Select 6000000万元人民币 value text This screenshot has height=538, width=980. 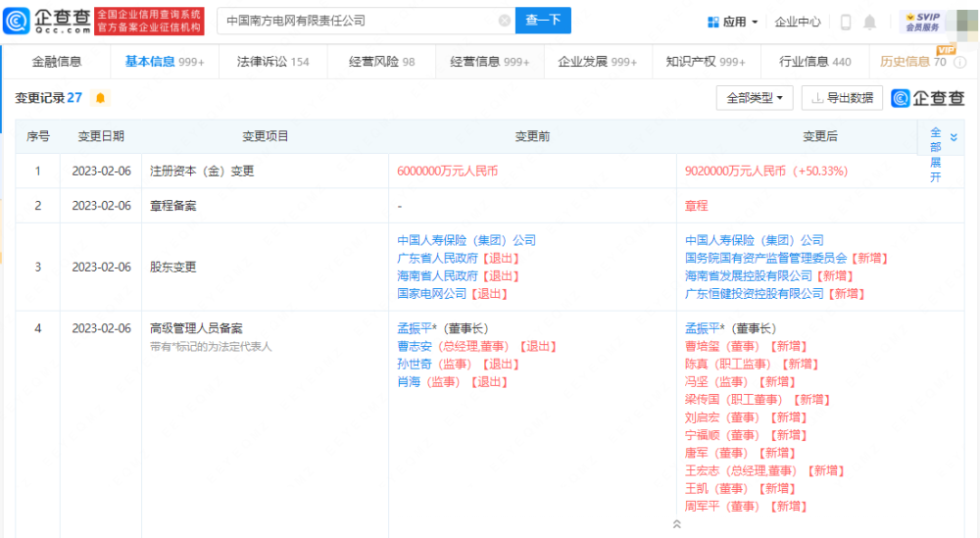[x=448, y=171]
